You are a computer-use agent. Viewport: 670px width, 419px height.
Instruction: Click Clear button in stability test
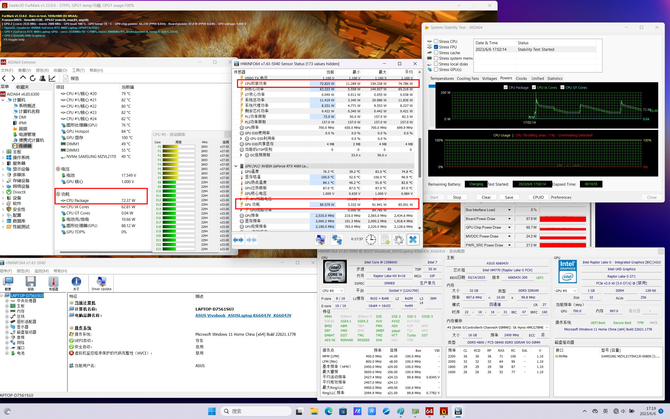[486, 197]
